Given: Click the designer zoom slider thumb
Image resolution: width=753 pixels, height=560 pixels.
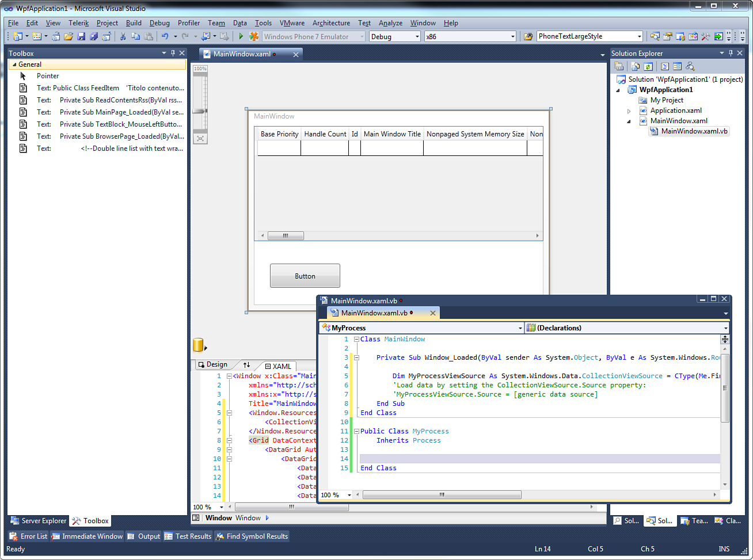Looking at the screenshot, I should [200, 111].
